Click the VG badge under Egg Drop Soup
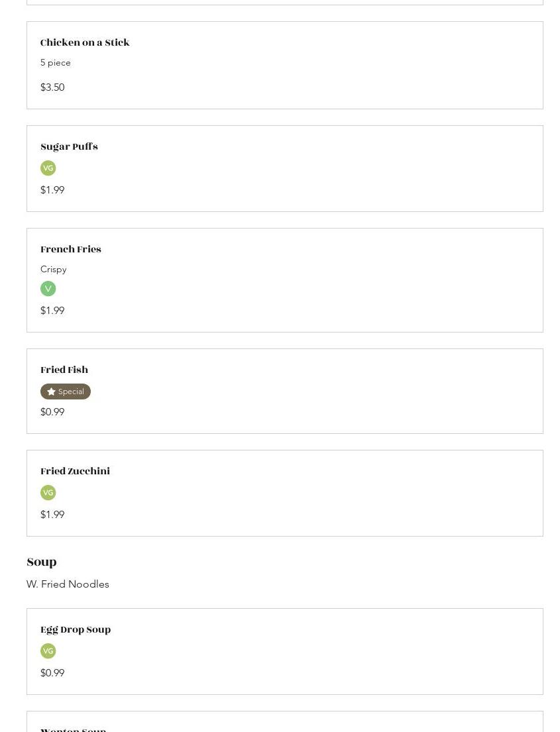Viewport: 560px width, 732px height. [x=48, y=651]
